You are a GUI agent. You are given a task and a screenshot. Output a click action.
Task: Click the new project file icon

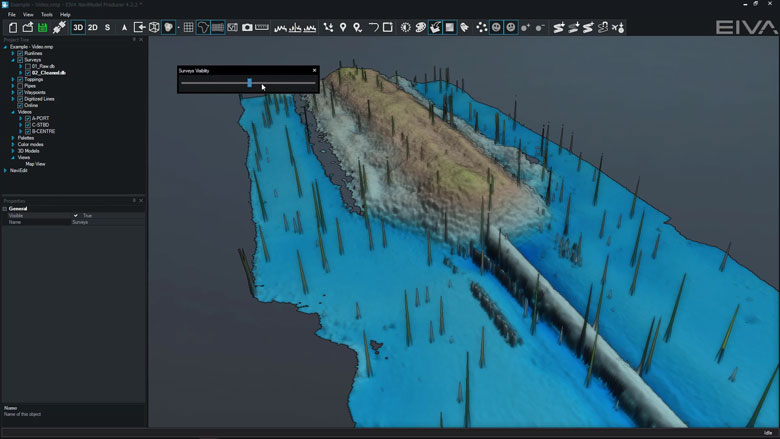point(12,27)
